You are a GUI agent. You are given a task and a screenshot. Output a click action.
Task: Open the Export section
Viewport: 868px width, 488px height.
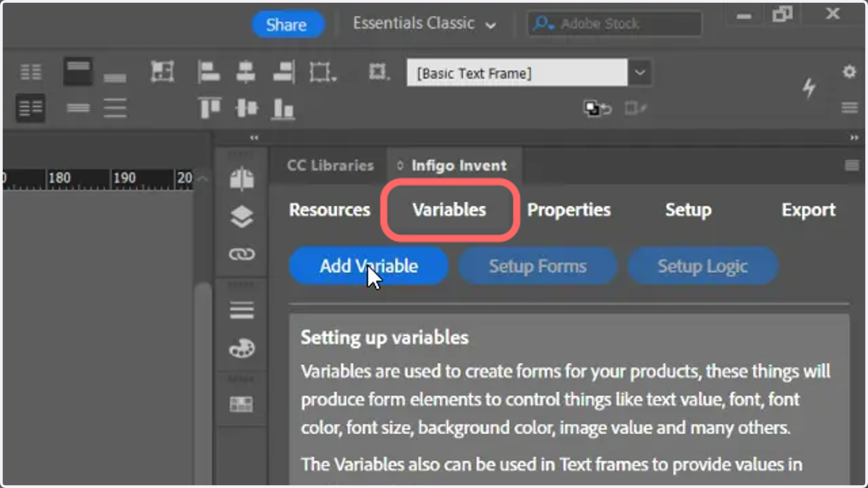809,210
